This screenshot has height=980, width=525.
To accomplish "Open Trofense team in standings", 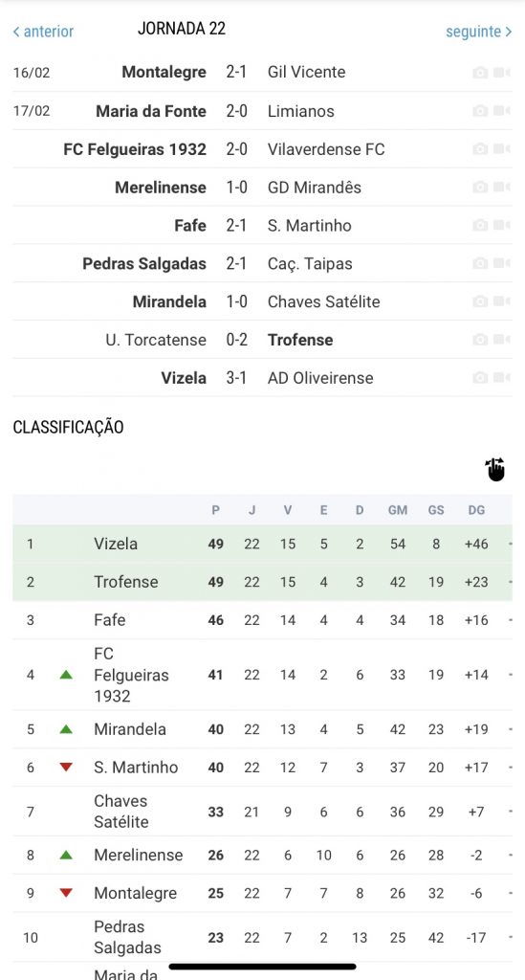I will pyautogui.click(x=126, y=582).
